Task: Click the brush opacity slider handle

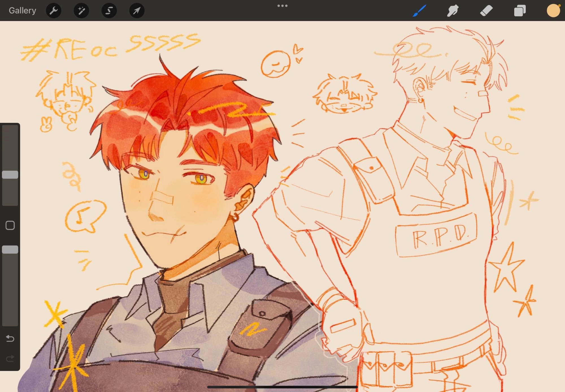Action: pyautogui.click(x=10, y=249)
